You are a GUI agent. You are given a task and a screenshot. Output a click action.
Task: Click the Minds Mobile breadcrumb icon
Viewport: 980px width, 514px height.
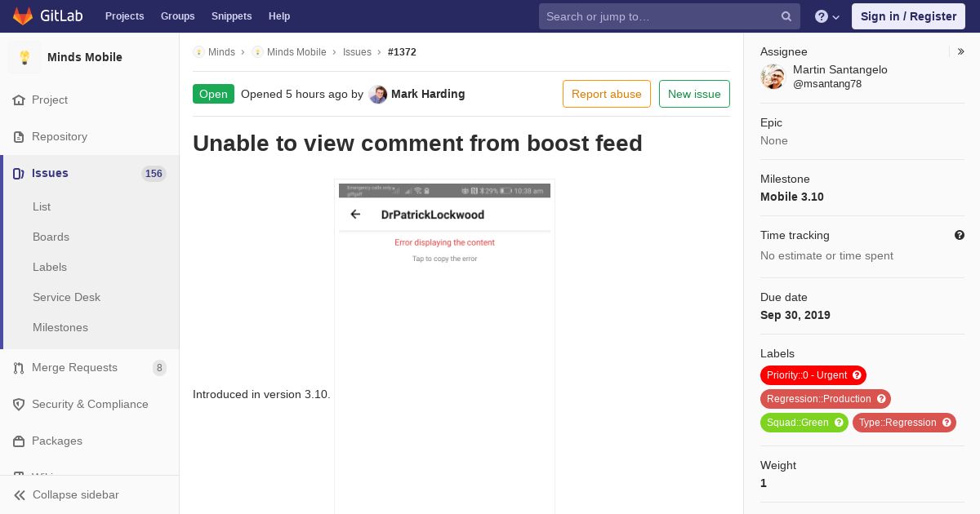[257, 52]
